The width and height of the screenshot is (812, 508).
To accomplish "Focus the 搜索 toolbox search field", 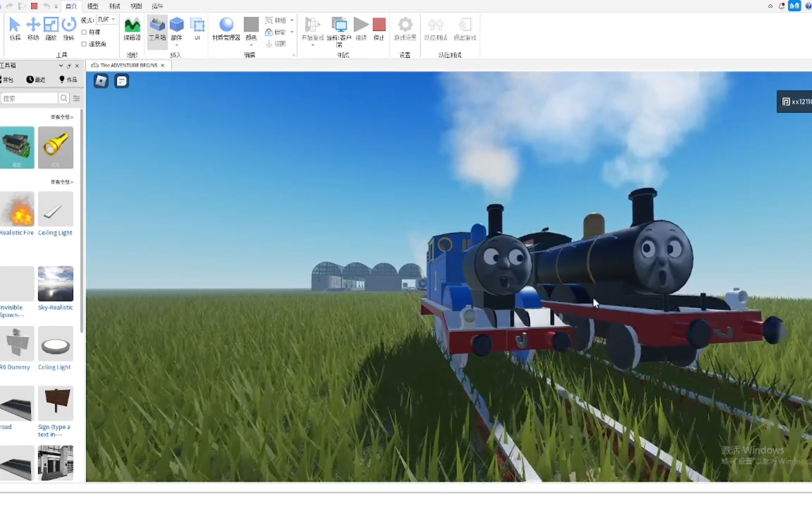I will pyautogui.click(x=29, y=98).
